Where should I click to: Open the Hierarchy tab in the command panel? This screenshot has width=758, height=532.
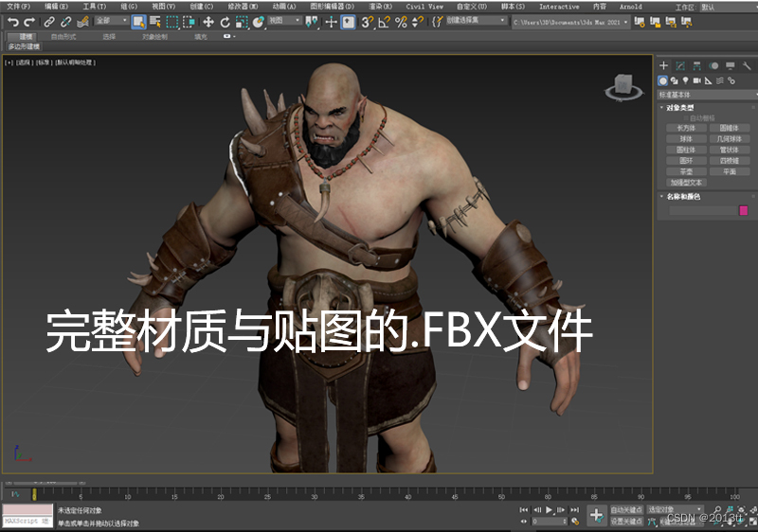696,65
